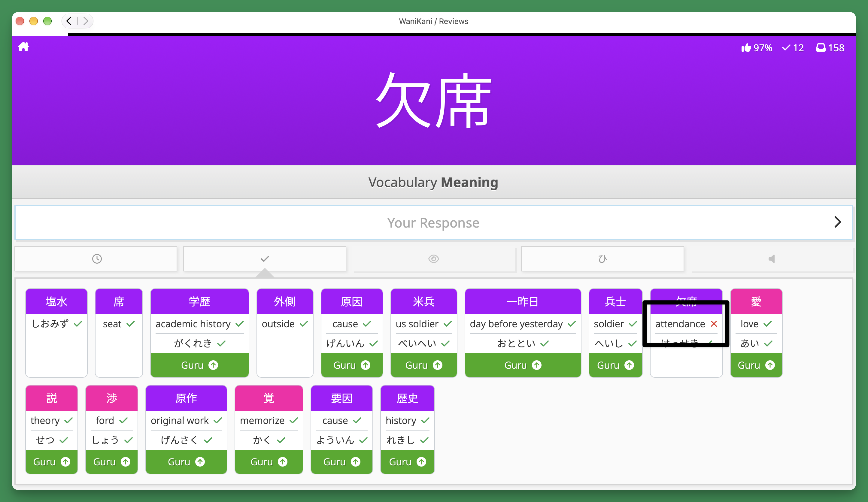This screenshot has height=502, width=868.
Task: Open the 学歴 item card header
Action: pyautogui.click(x=200, y=302)
